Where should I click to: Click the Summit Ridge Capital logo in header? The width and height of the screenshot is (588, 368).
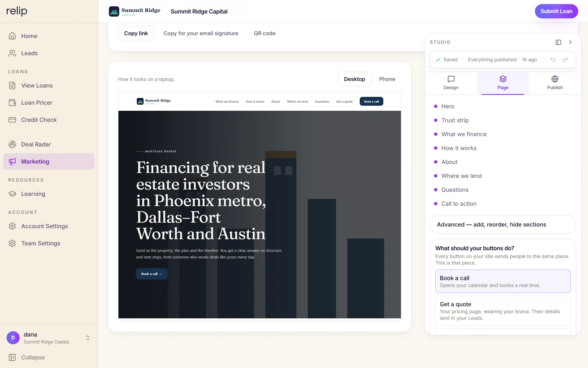click(x=135, y=11)
